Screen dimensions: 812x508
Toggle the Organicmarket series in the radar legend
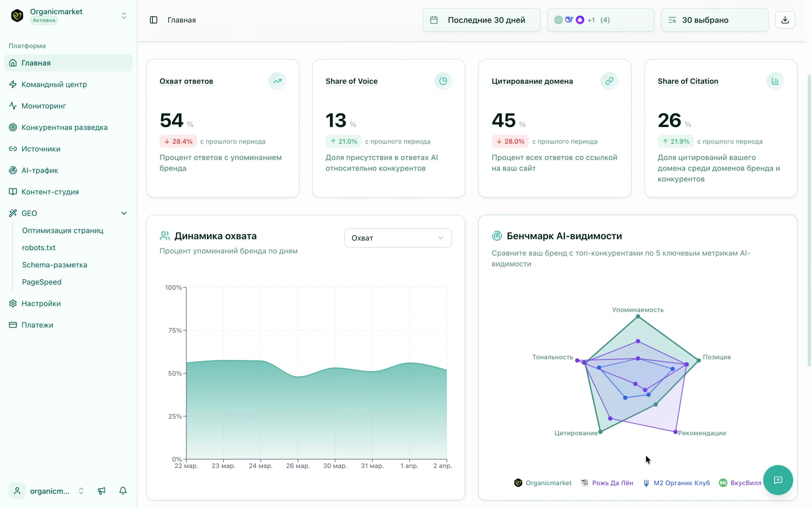coord(543,483)
